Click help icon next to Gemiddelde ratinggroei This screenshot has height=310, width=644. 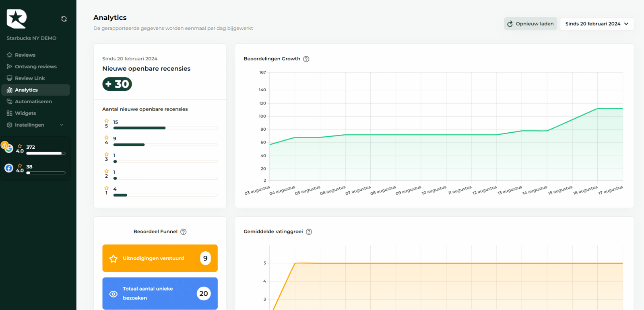point(309,232)
